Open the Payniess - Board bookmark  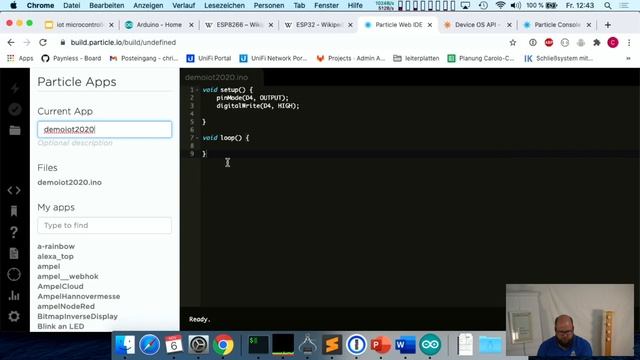point(71,58)
